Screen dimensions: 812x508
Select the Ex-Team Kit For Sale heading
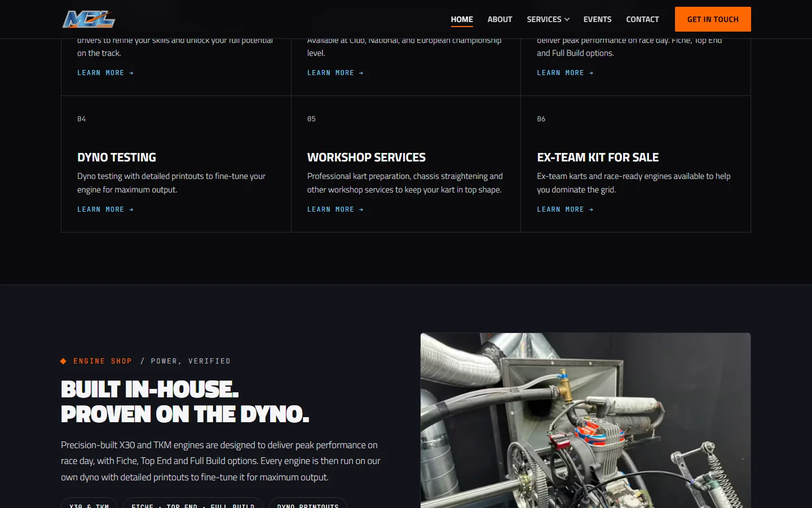coord(598,157)
